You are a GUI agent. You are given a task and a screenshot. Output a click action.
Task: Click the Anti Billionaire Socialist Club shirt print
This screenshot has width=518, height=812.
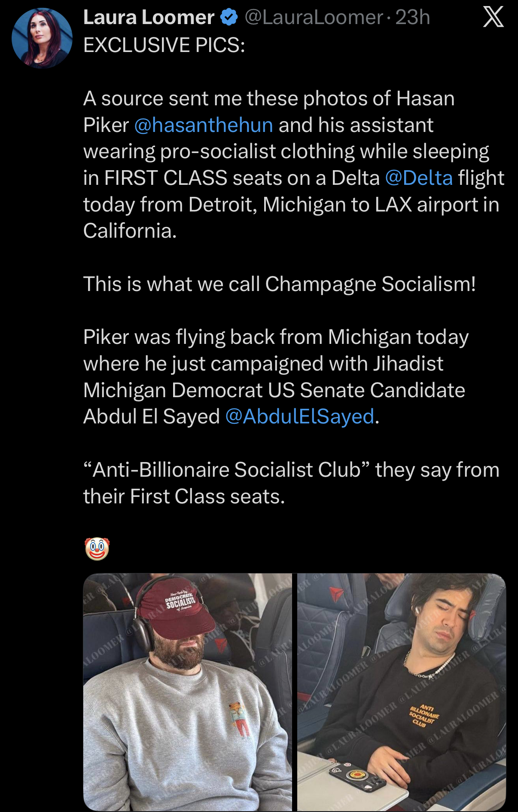[x=424, y=716]
